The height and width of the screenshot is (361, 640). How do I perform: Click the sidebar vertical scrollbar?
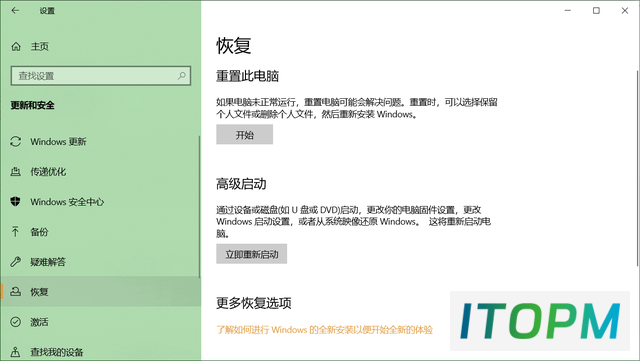pyautogui.click(x=199, y=207)
